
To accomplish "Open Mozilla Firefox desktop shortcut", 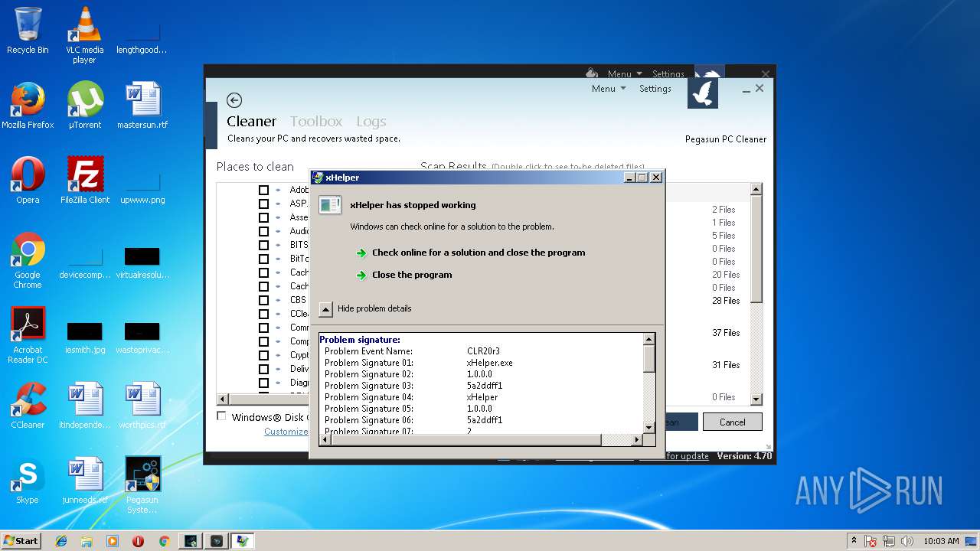I will [28, 106].
